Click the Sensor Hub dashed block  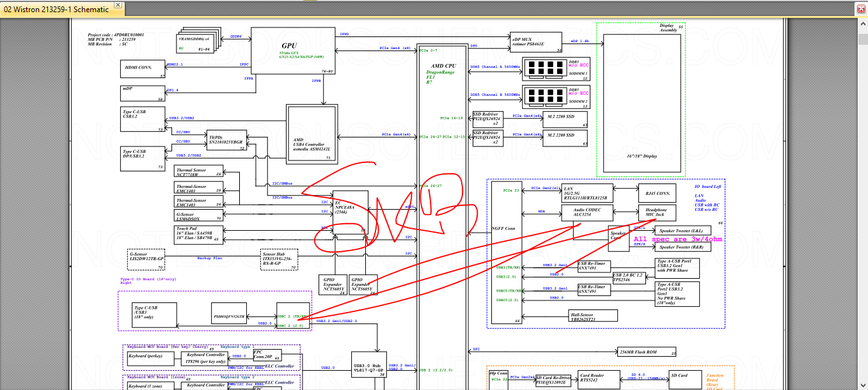click(280, 259)
